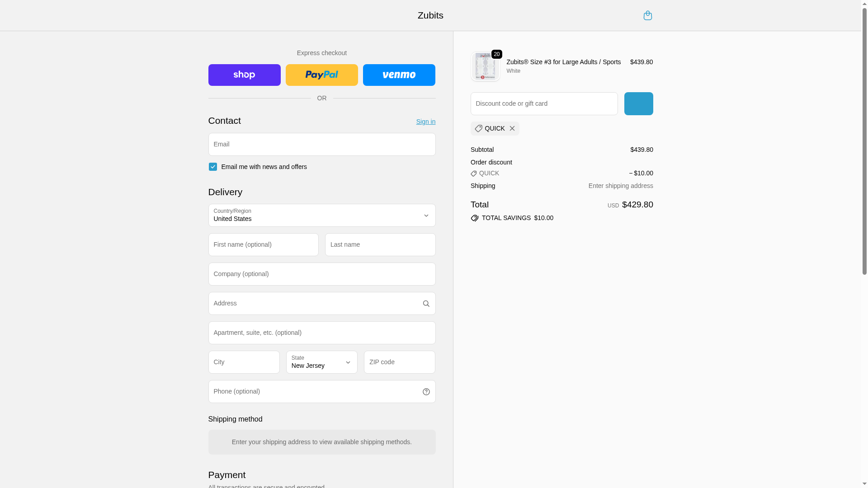Click the Zubits store title

click(430, 15)
